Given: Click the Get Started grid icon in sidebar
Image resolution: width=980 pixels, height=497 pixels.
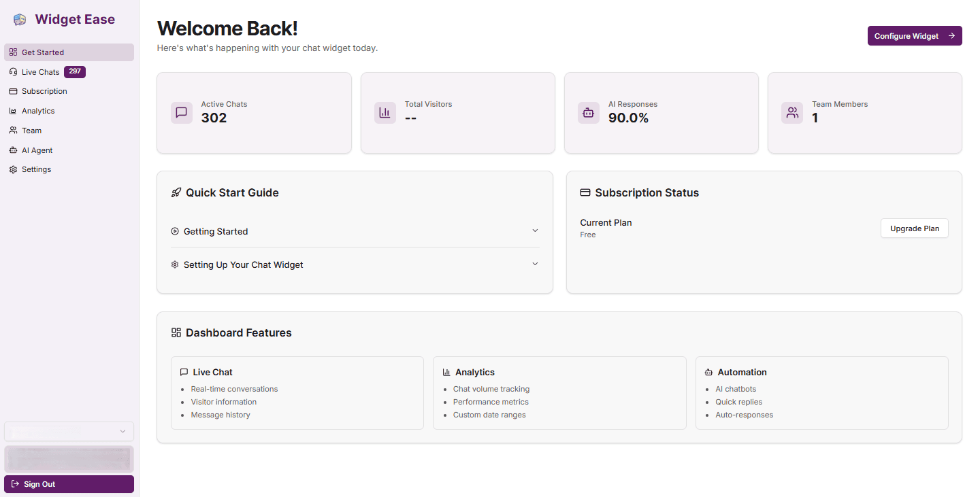Looking at the screenshot, I should click(x=12, y=52).
